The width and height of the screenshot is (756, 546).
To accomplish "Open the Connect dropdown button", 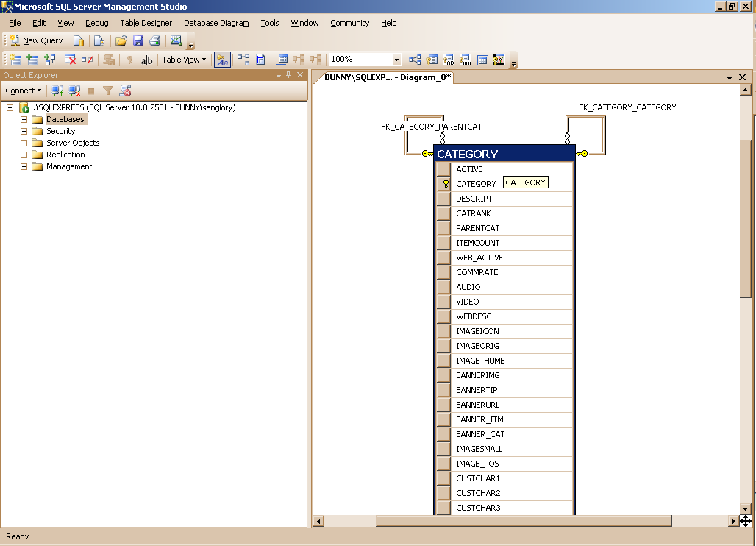I will pos(24,91).
